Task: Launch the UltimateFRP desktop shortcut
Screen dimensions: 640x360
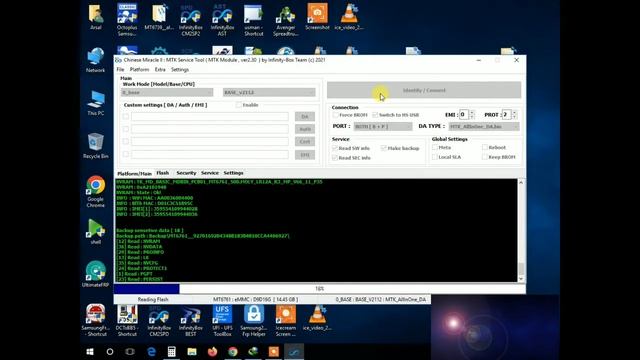Action: (x=96, y=274)
